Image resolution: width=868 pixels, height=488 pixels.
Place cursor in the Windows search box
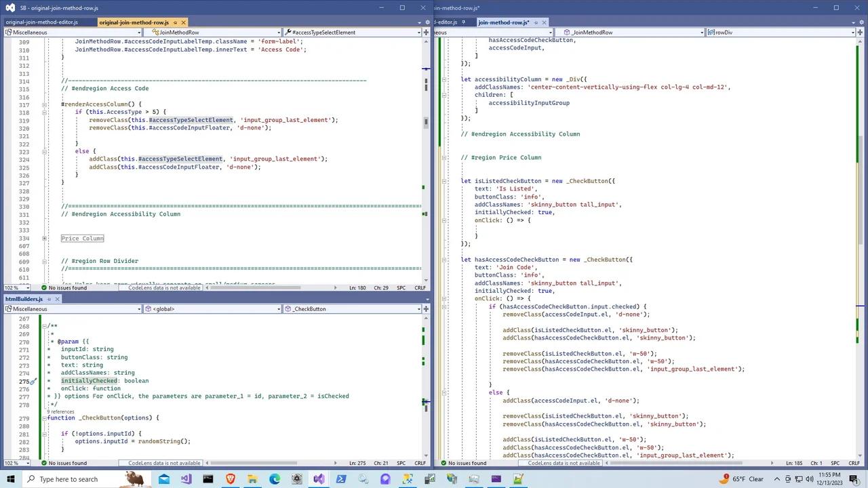coord(68,479)
